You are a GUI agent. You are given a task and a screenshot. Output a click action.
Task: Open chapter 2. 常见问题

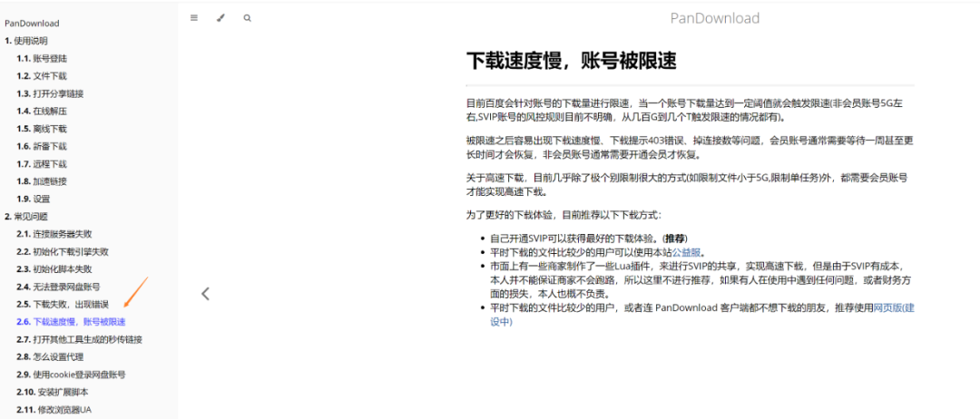pyautogui.click(x=25, y=216)
